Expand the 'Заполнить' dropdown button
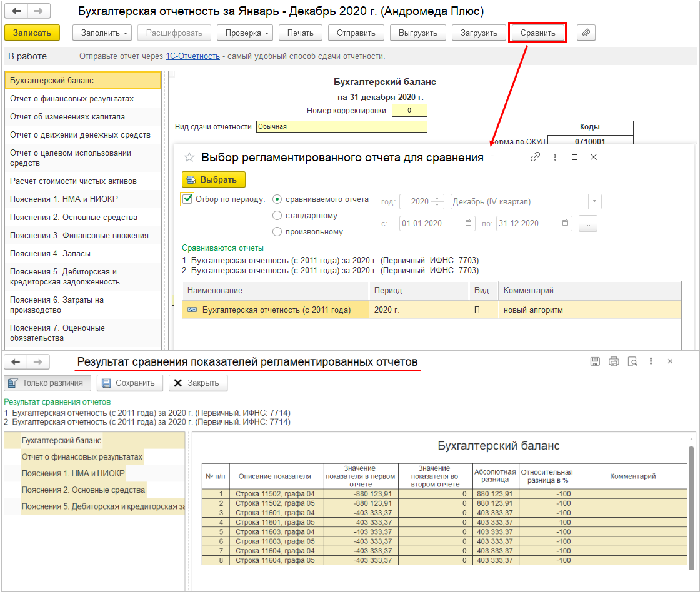This screenshot has width=700, height=594. 102,33
